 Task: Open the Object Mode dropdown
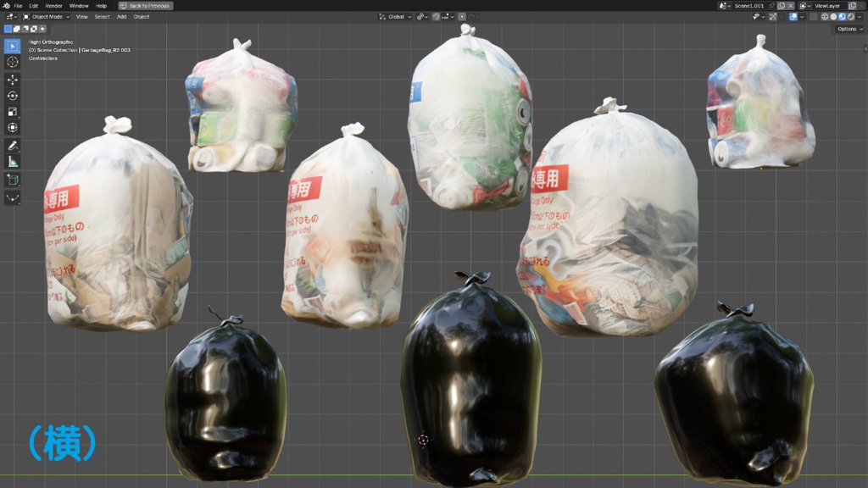coord(46,17)
